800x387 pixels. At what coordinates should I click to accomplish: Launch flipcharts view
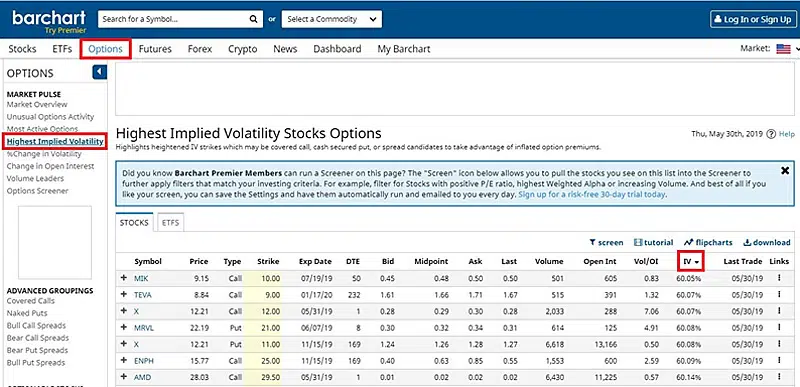click(x=708, y=243)
